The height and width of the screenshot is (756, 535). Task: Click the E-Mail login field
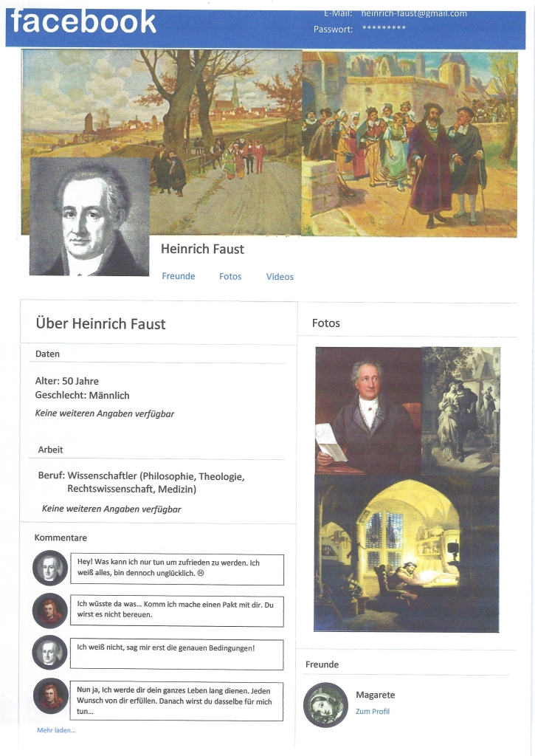click(x=414, y=13)
